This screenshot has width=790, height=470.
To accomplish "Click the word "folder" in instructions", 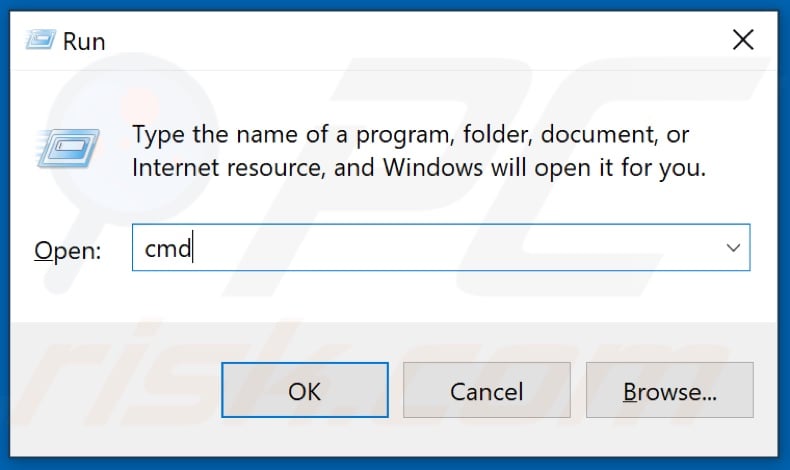I will [x=498, y=135].
